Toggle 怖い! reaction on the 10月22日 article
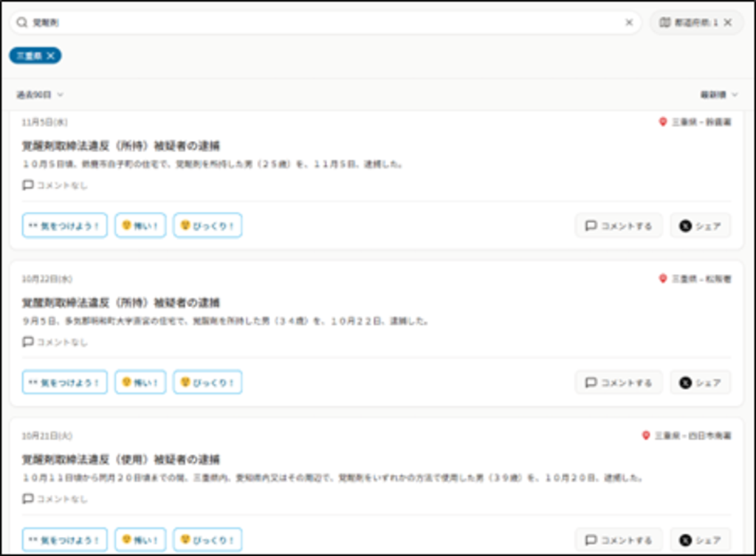The width and height of the screenshot is (756, 556). (140, 382)
